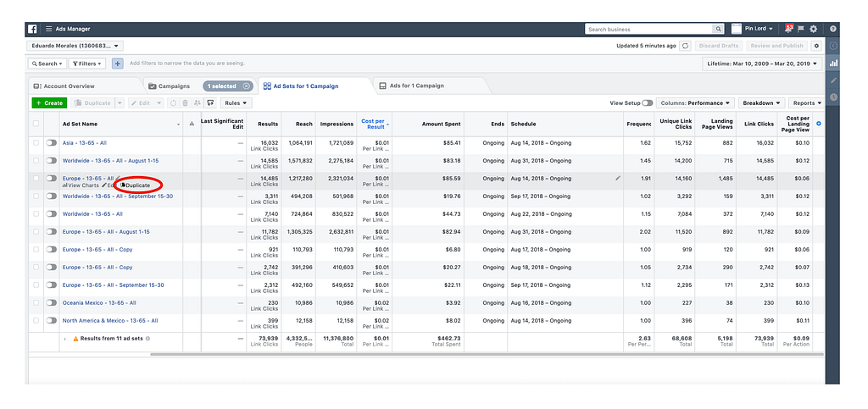Toggle the View Setup switch

point(648,102)
